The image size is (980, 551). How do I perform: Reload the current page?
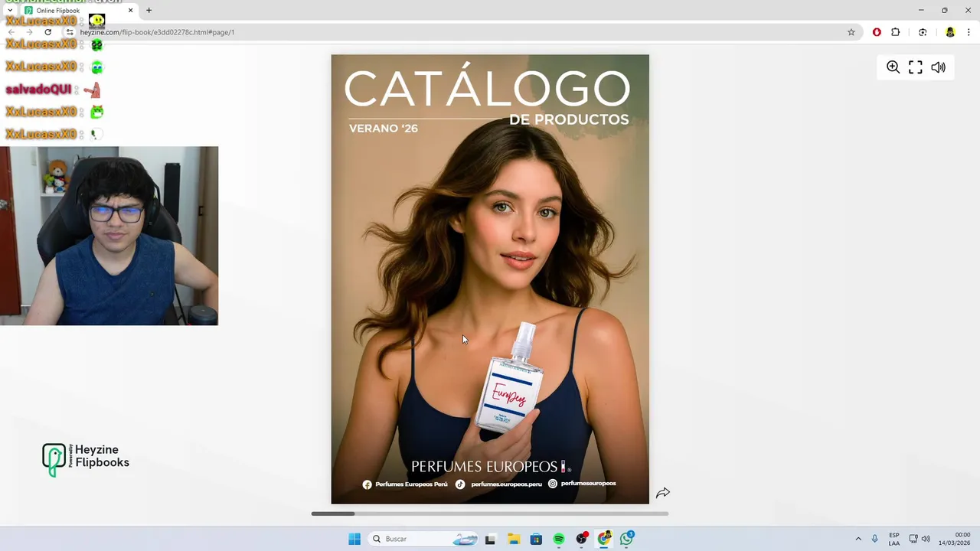(48, 32)
